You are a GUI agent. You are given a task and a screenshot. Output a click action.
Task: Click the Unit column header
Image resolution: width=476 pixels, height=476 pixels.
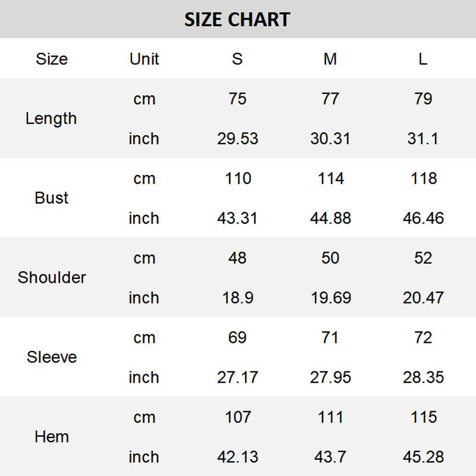144,59
